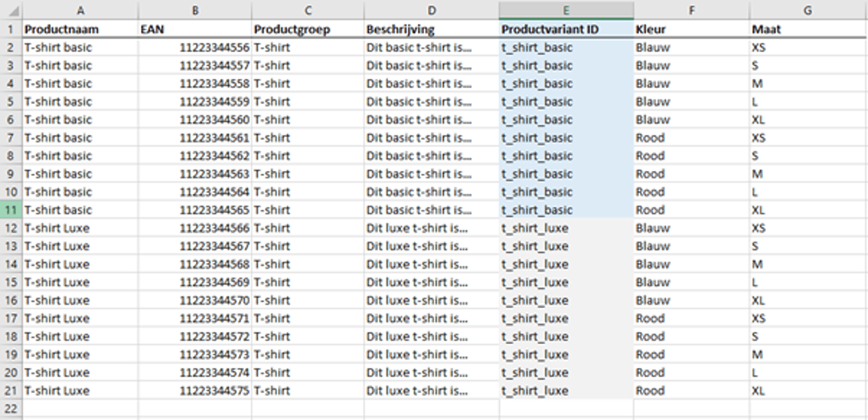Select the column A header

coord(80,11)
